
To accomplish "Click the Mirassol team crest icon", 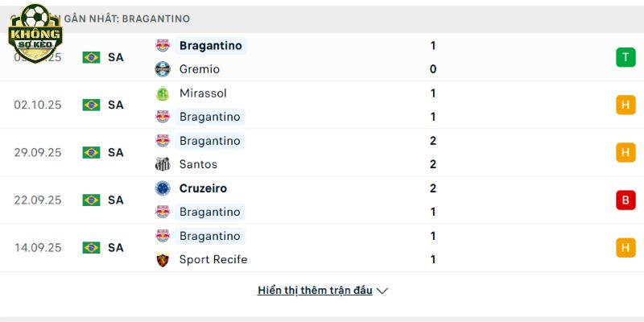I will coord(163,93).
